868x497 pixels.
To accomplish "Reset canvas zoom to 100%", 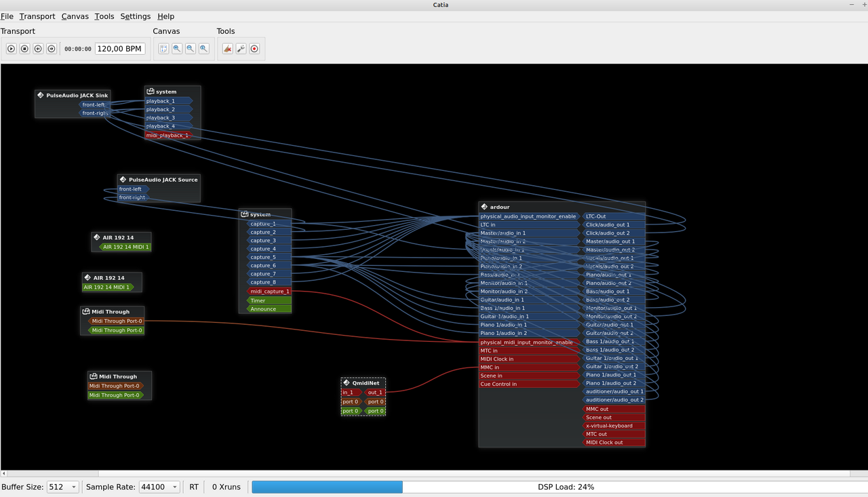I will 203,49.
